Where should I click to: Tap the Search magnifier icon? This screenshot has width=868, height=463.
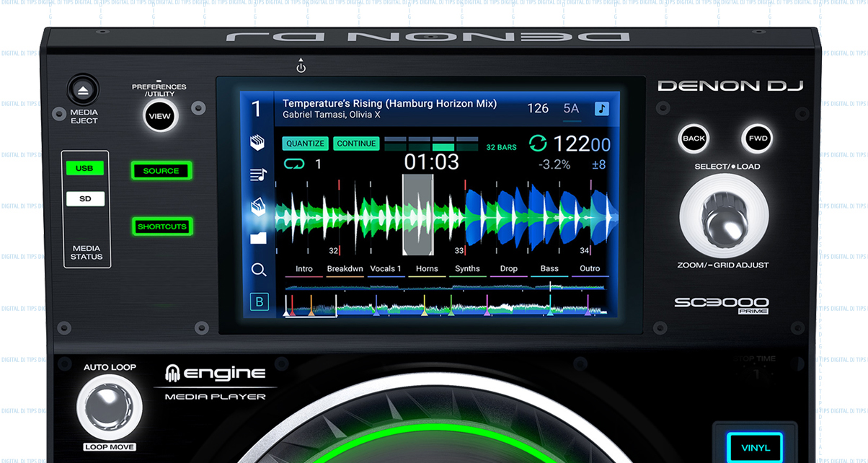pyautogui.click(x=258, y=270)
